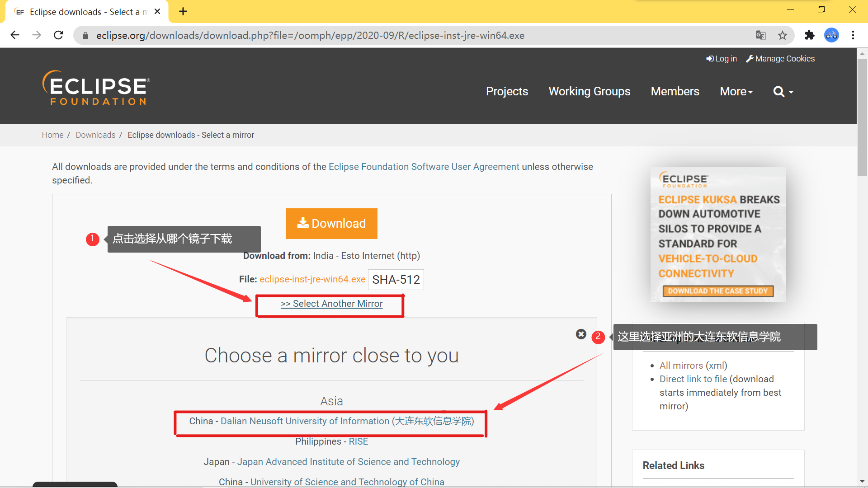Screen dimensions: 868x488
Task: Open the Eclipse Foundation Software User Agreement
Action: [424, 167]
